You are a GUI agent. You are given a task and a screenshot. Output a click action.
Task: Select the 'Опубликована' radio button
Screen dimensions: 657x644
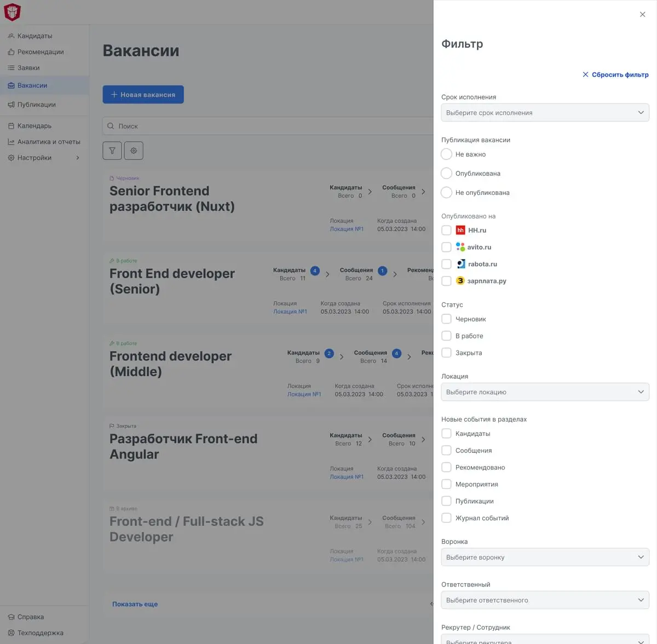(447, 174)
